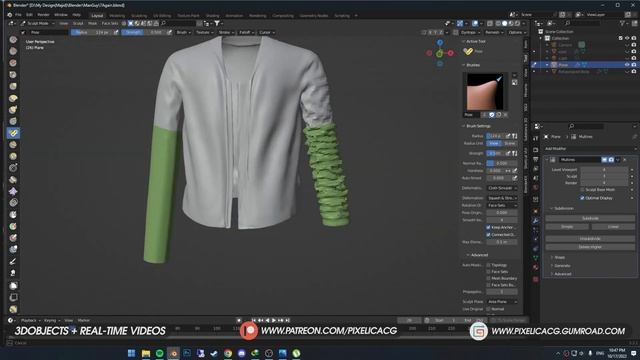Viewport: 640px width, 360px height.
Task: Enable Sculpt Base Mesh checkbox
Action: [582, 190]
